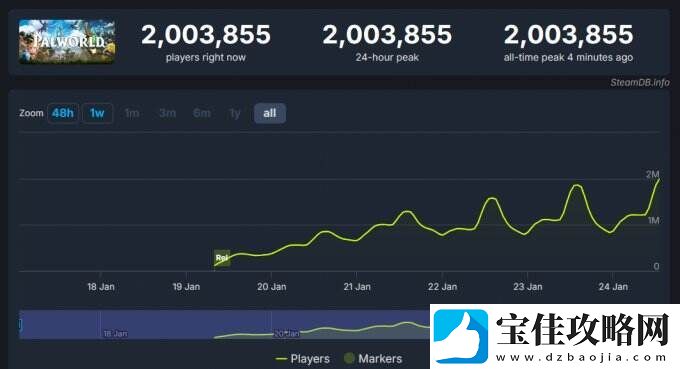The image size is (680, 369).
Task: Click the 'players right now' count
Action: coord(206,35)
